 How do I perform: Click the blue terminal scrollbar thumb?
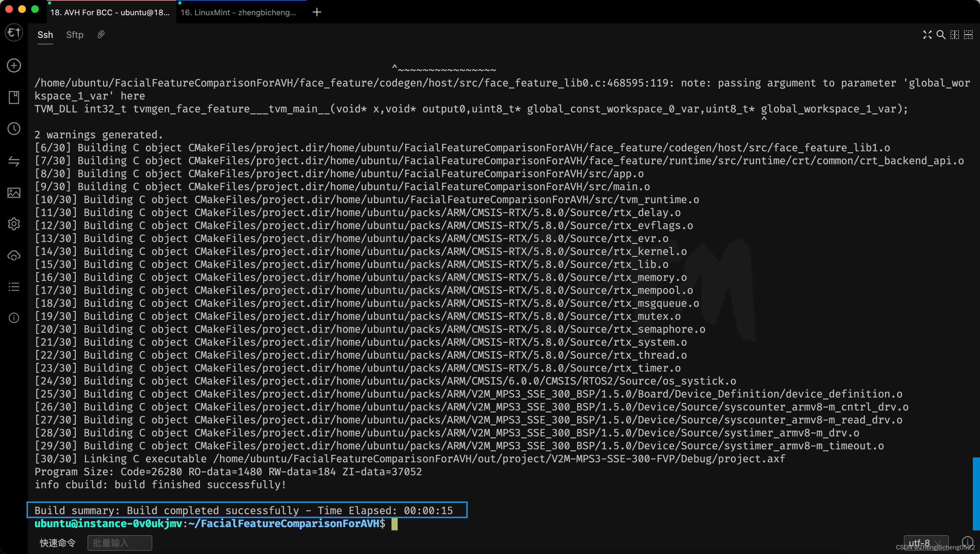976,493
